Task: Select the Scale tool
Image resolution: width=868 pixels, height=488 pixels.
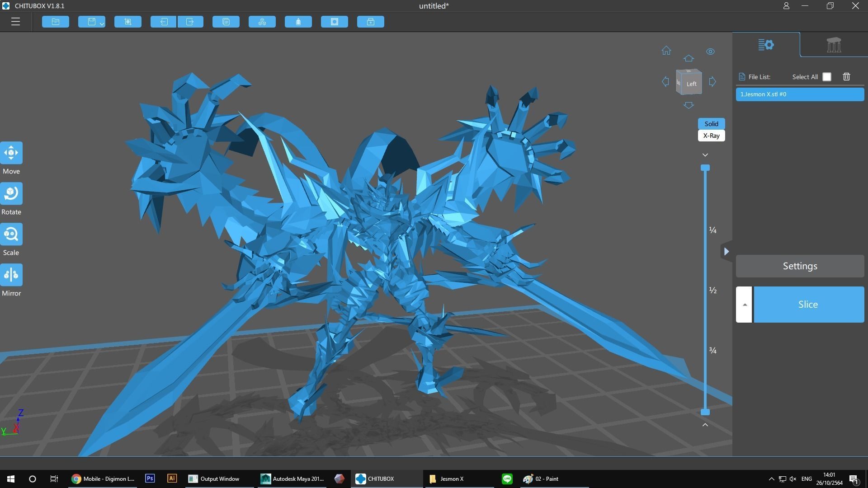Action: click(11, 235)
